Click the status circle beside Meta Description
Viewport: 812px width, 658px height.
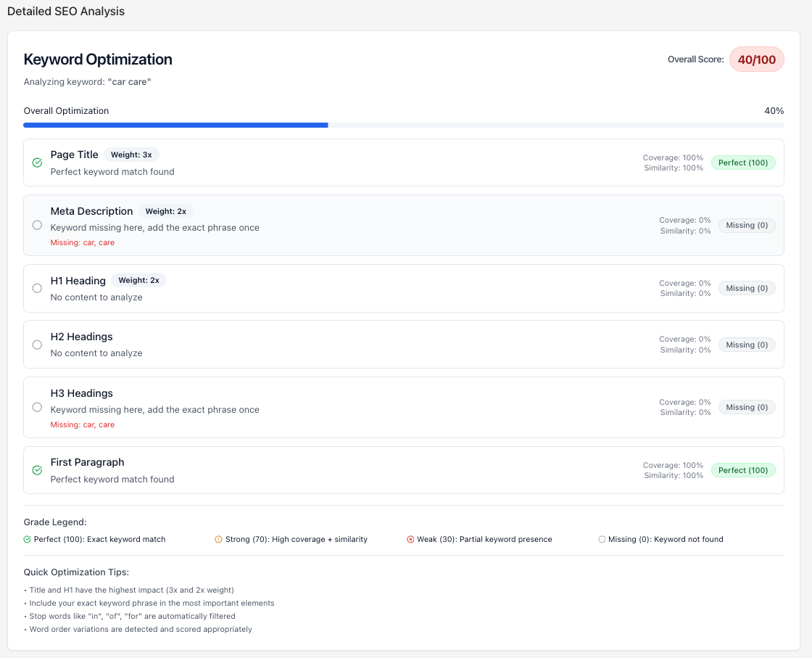click(37, 225)
